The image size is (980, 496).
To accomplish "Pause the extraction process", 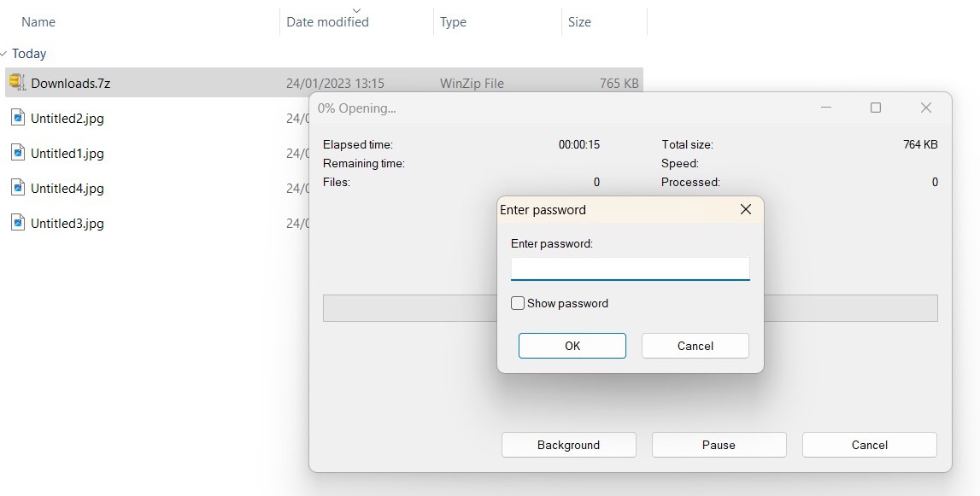I will point(719,445).
